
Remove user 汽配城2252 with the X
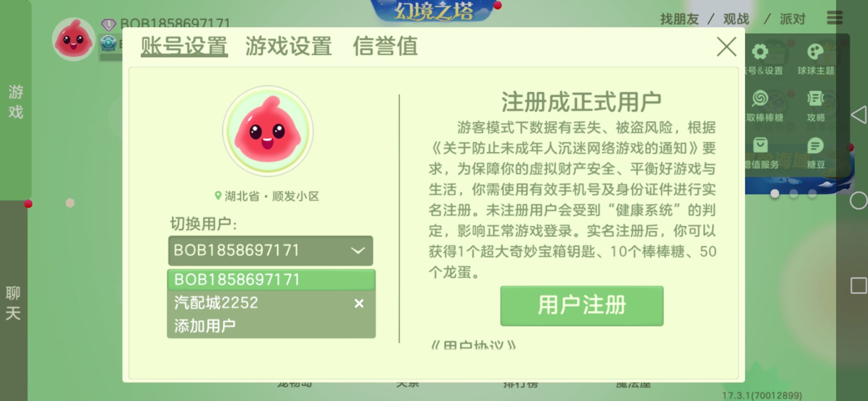coord(359,303)
